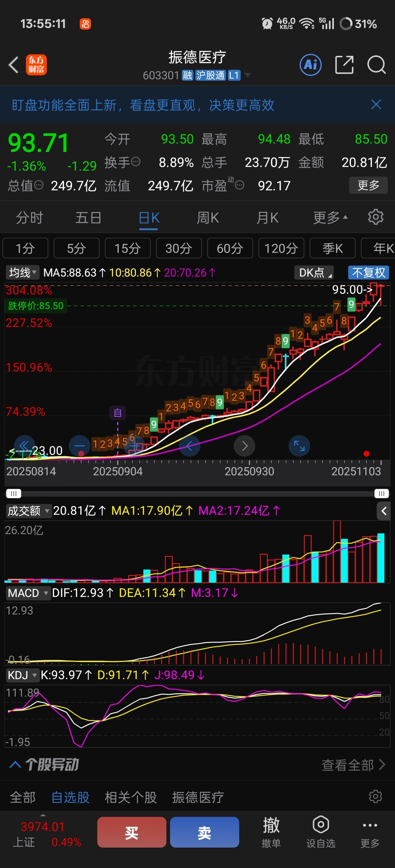
Task: Close the blue promotion banner
Action: [x=376, y=104]
